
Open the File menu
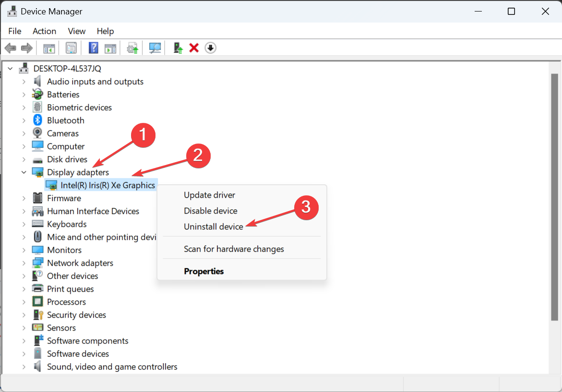pos(15,31)
